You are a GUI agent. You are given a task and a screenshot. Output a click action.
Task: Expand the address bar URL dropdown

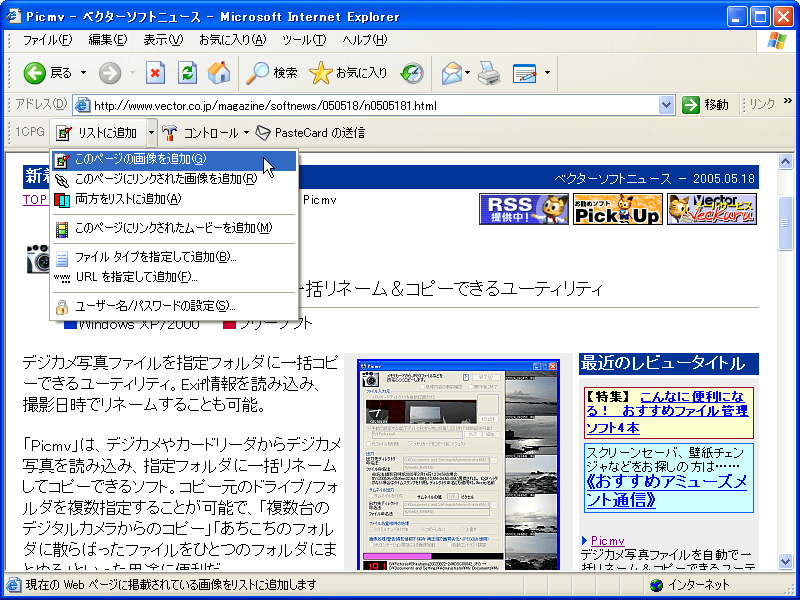click(667, 105)
